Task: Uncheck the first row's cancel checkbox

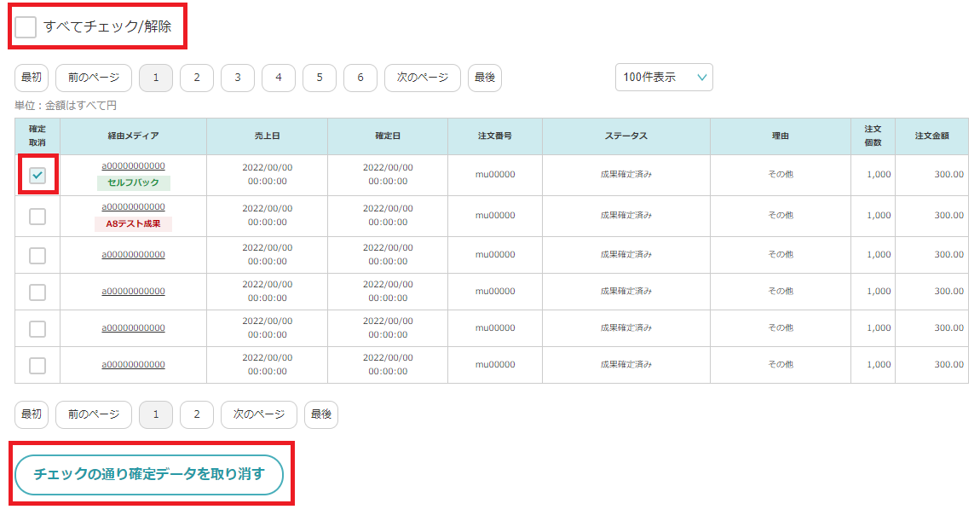Action: tap(37, 176)
